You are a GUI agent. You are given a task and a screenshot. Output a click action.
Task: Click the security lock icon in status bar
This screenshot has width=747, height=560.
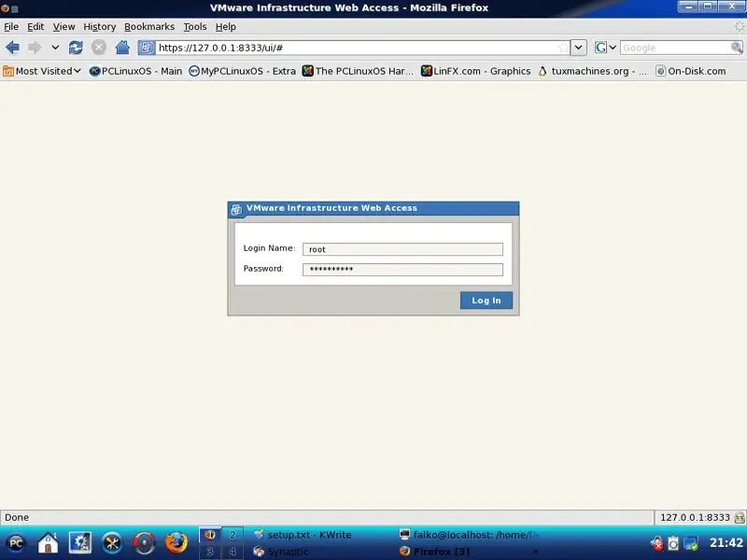(740, 517)
